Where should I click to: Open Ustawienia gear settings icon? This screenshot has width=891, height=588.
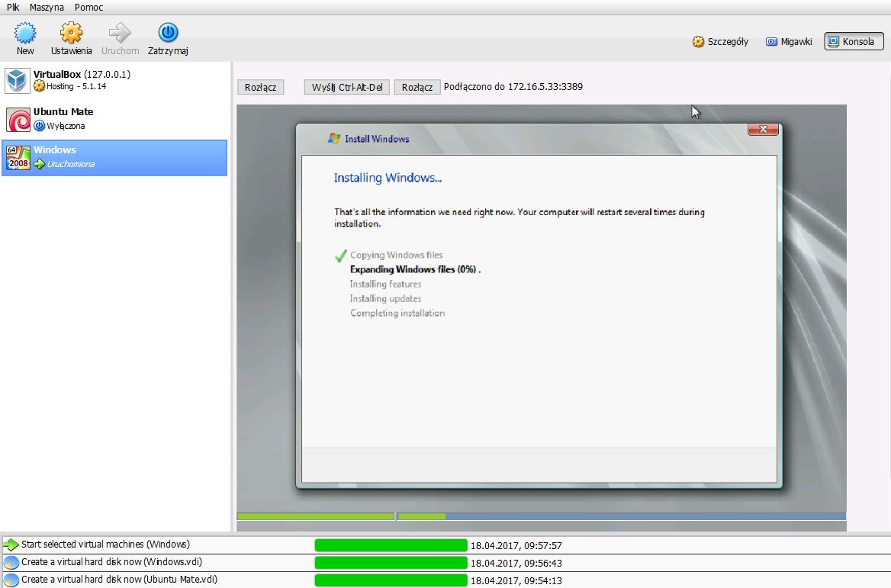click(x=71, y=33)
